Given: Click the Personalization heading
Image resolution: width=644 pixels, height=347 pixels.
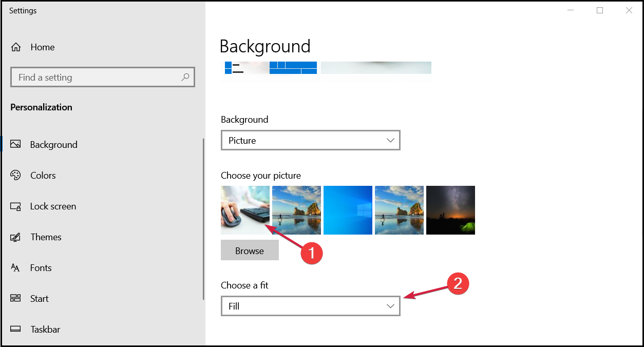Looking at the screenshot, I should [x=41, y=107].
